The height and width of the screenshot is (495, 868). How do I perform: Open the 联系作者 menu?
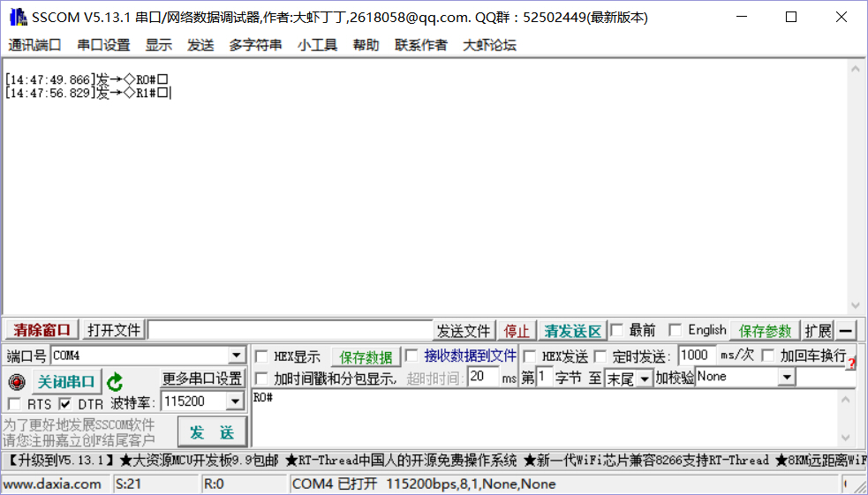click(x=420, y=45)
